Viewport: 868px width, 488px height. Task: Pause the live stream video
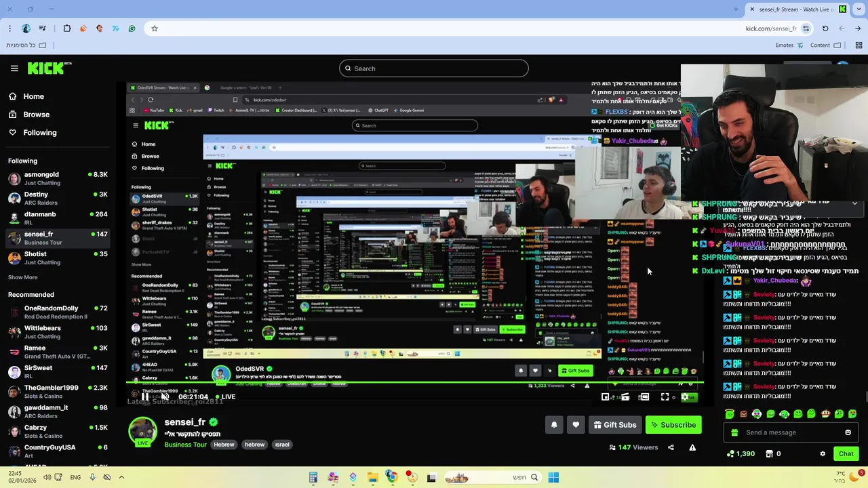[144, 397]
